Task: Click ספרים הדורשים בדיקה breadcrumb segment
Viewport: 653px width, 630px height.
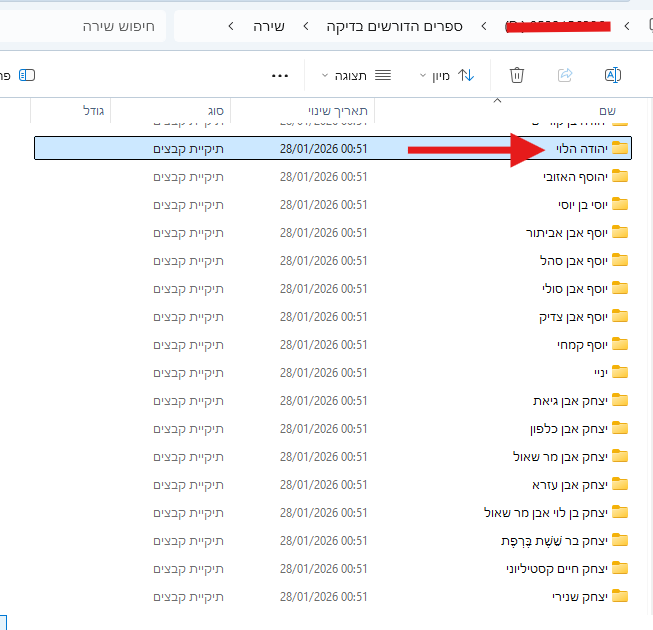Action: (395, 25)
